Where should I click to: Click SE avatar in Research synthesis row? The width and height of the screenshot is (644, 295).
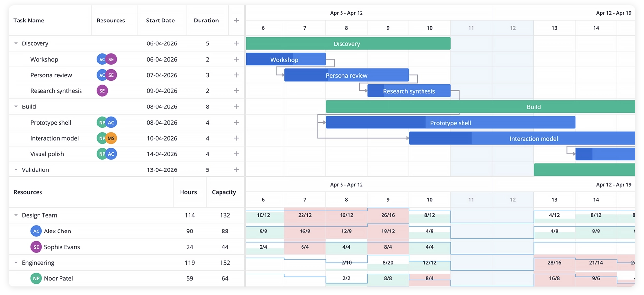click(102, 91)
